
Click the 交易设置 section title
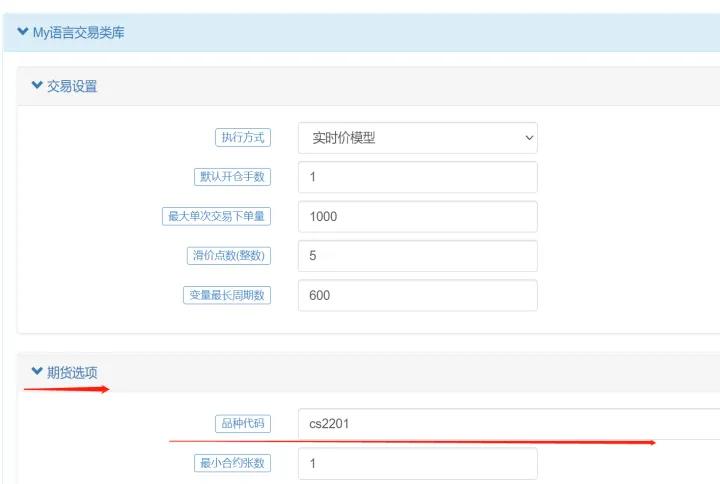click(72, 86)
